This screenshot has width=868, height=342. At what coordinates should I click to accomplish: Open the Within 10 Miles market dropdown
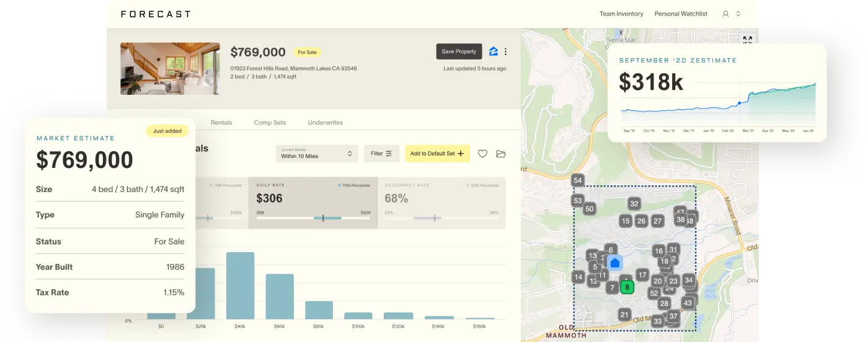(317, 154)
